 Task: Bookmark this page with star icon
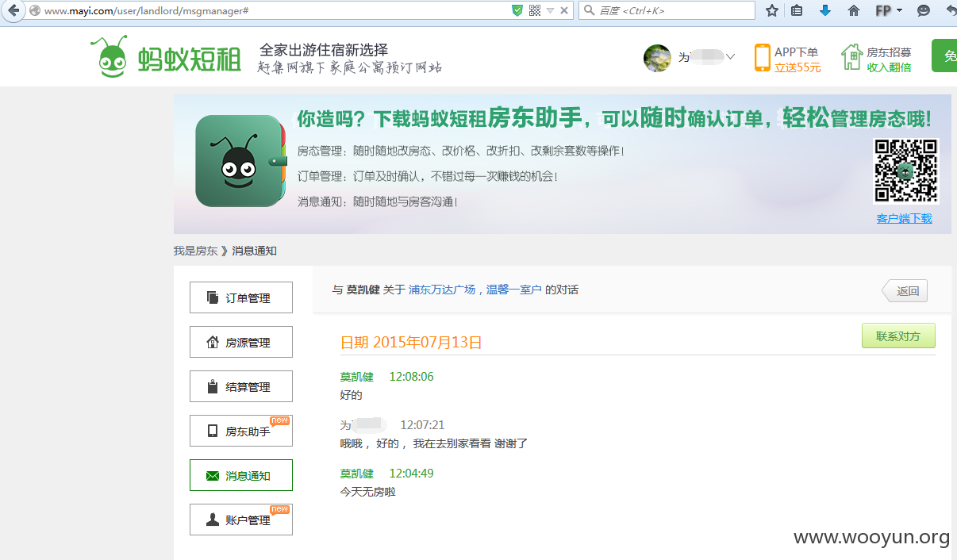coord(771,10)
